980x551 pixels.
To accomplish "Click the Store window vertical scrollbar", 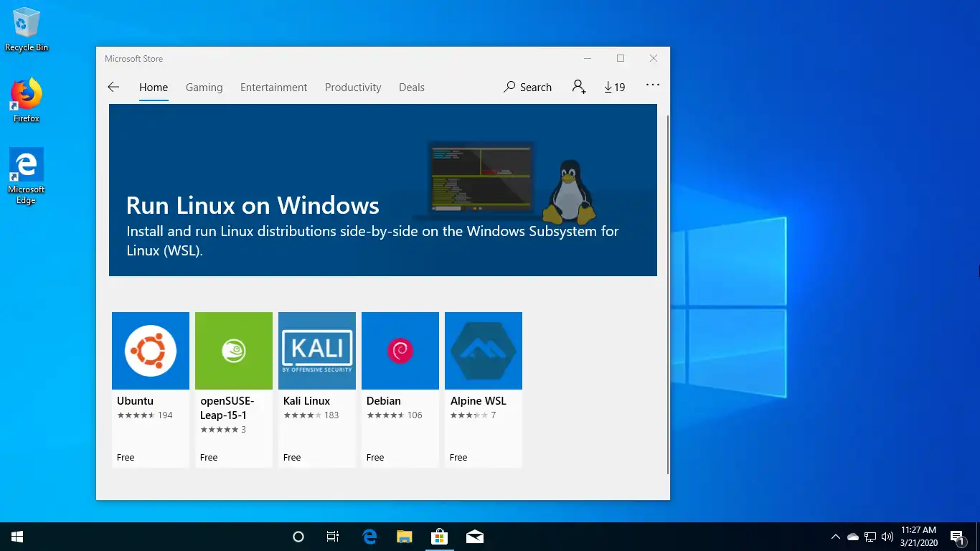I will coord(668,294).
